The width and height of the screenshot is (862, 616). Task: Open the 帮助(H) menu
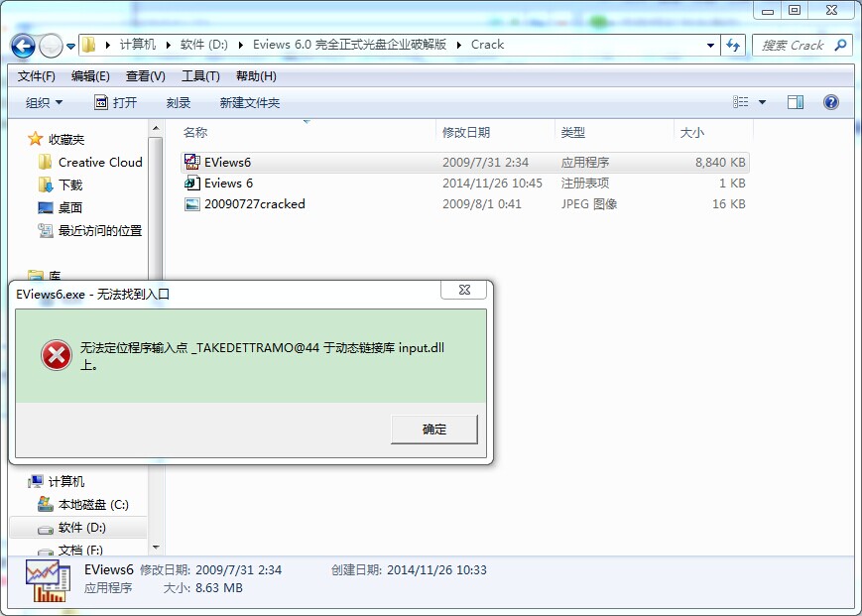pos(256,75)
